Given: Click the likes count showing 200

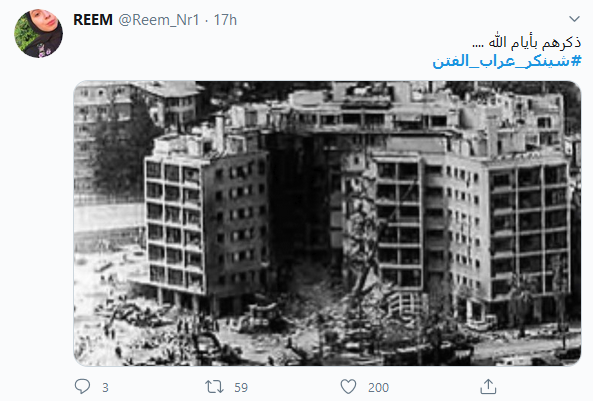Looking at the screenshot, I should point(378,387).
